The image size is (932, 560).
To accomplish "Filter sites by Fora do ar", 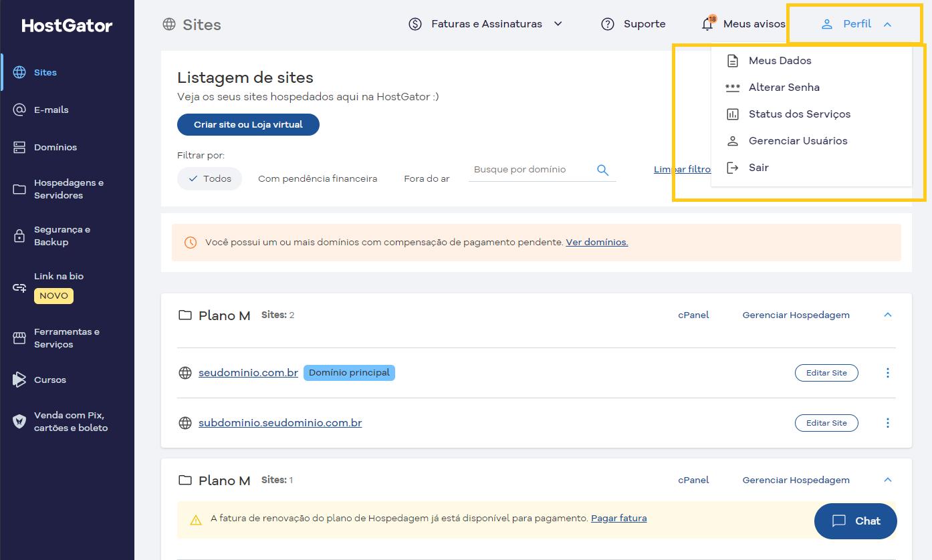I will [x=427, y=178].
